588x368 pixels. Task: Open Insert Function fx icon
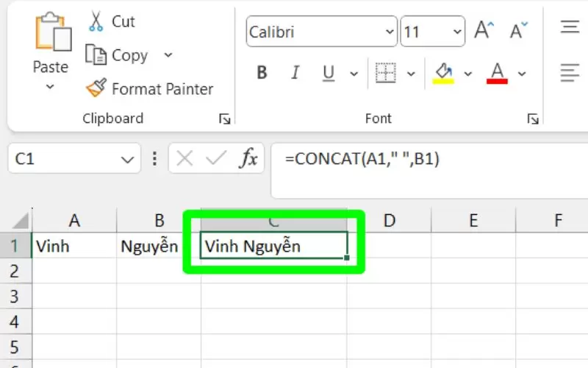tap(248, 158)
